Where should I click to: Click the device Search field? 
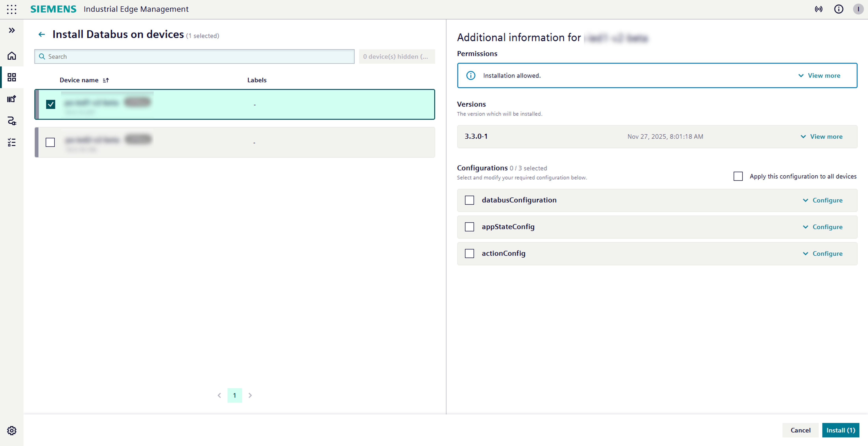[x=194, y=57]
